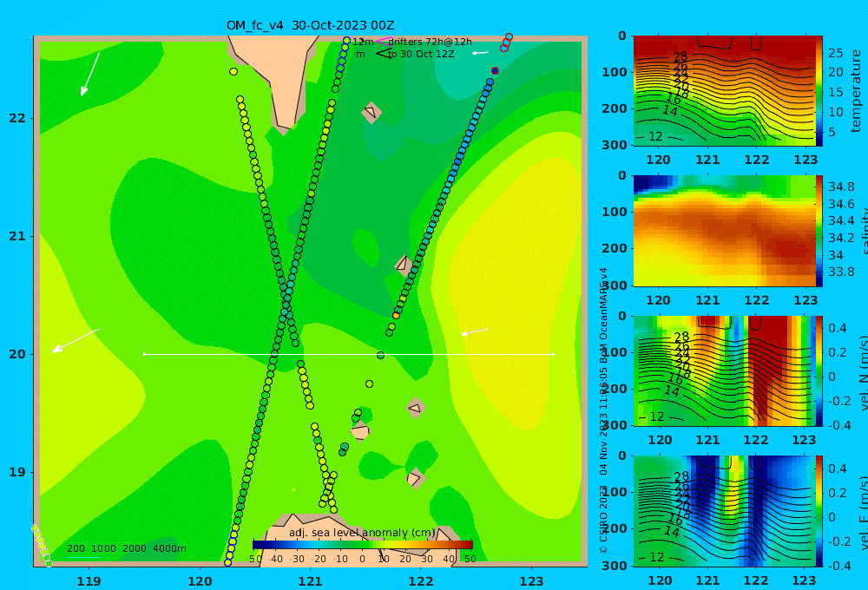Viewport: 868px width, 590px height.
Task: Click the small island just south of 21°N
Action: pyautogui.click(x=404, y=265)
